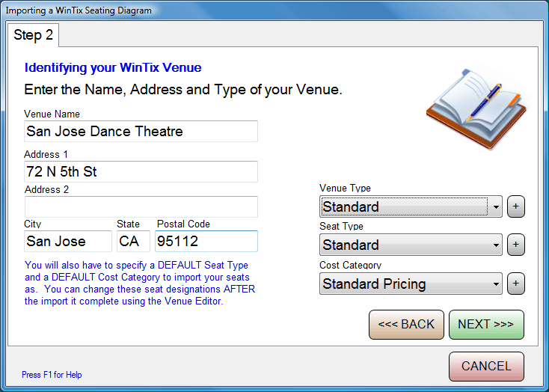549x392 pixels.
Task: Add a new Seat Type with plus button
Action: (516, 245)
